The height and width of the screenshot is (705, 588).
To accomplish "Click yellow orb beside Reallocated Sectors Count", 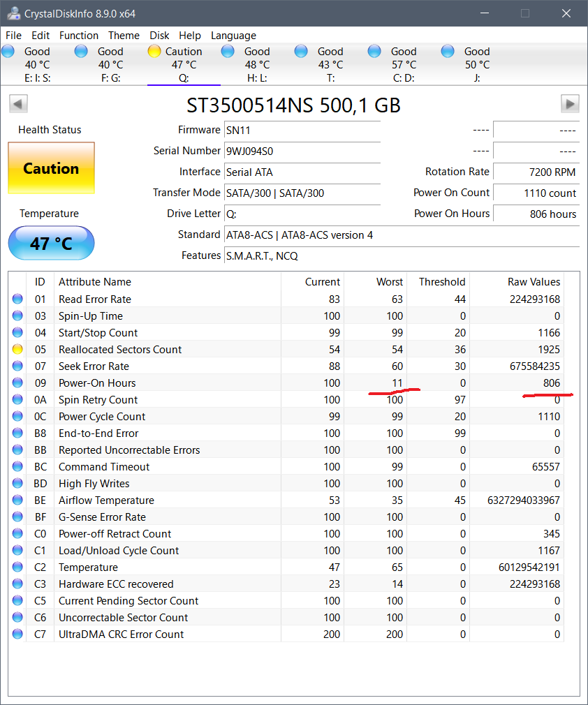I will [17, 350].
